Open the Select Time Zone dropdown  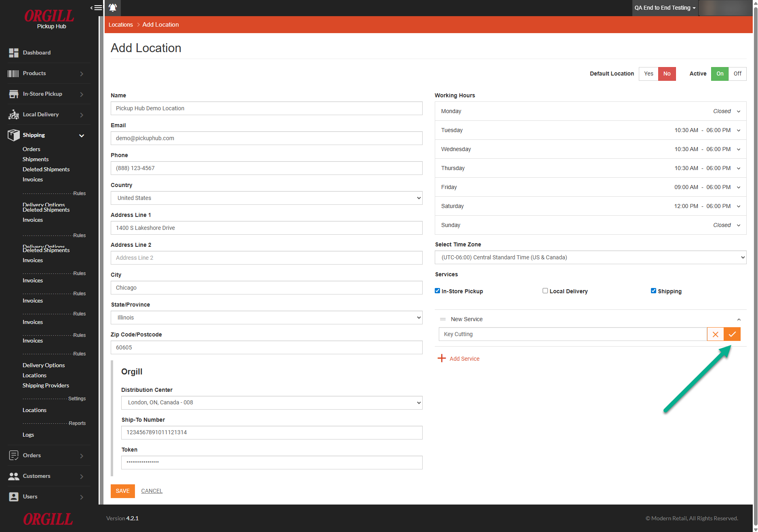[591, 257]
